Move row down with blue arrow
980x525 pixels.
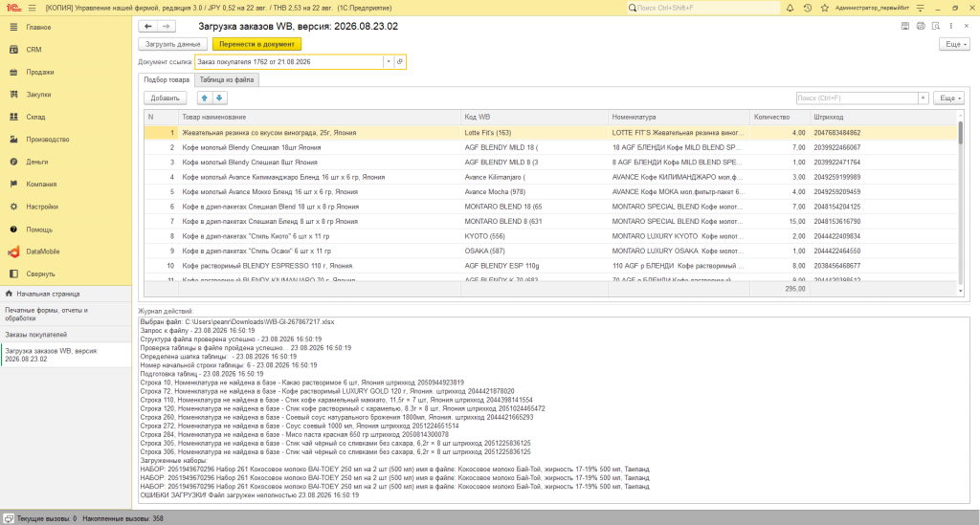click(x=219, y=98)
